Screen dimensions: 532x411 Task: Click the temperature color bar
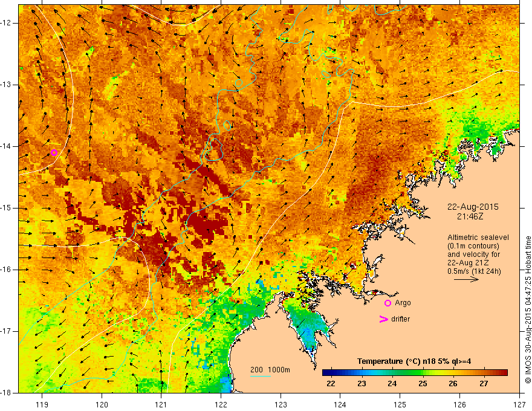point(415,373)
